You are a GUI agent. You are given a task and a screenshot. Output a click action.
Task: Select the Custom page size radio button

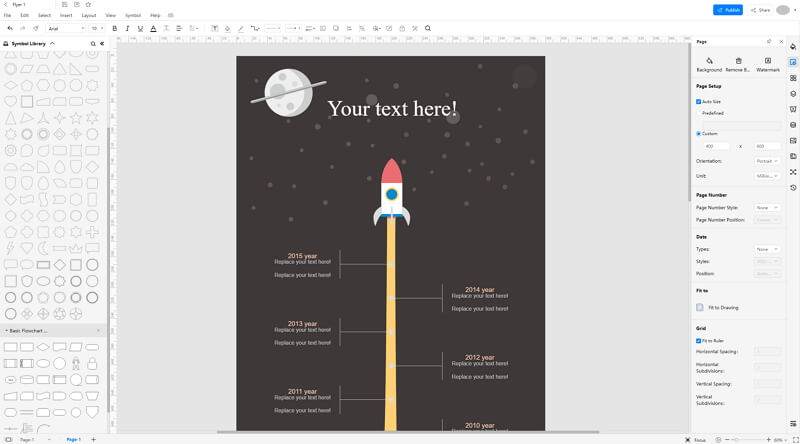(x=698, y=134)
